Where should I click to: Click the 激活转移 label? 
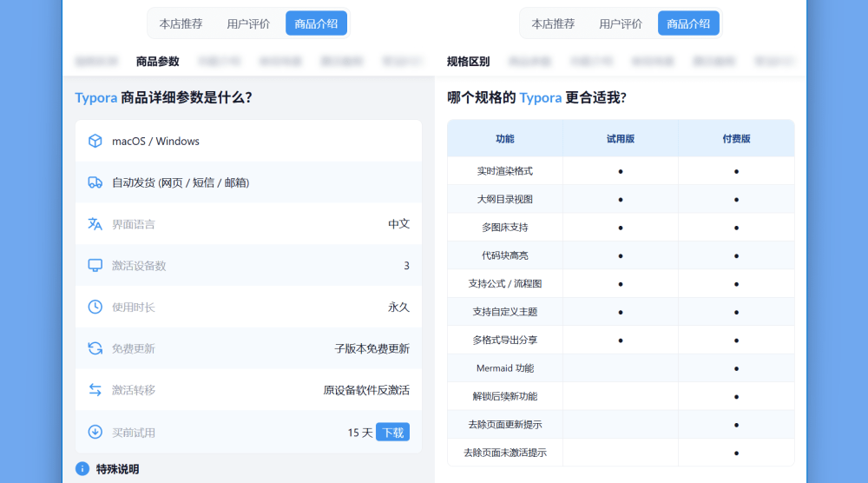click(x=134, y=391)
